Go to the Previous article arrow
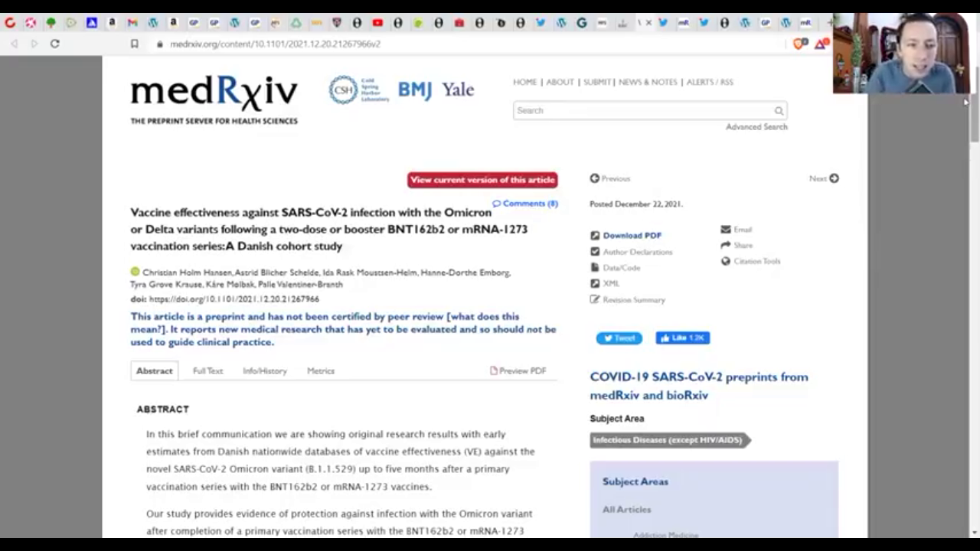 [x=595, y=178]
